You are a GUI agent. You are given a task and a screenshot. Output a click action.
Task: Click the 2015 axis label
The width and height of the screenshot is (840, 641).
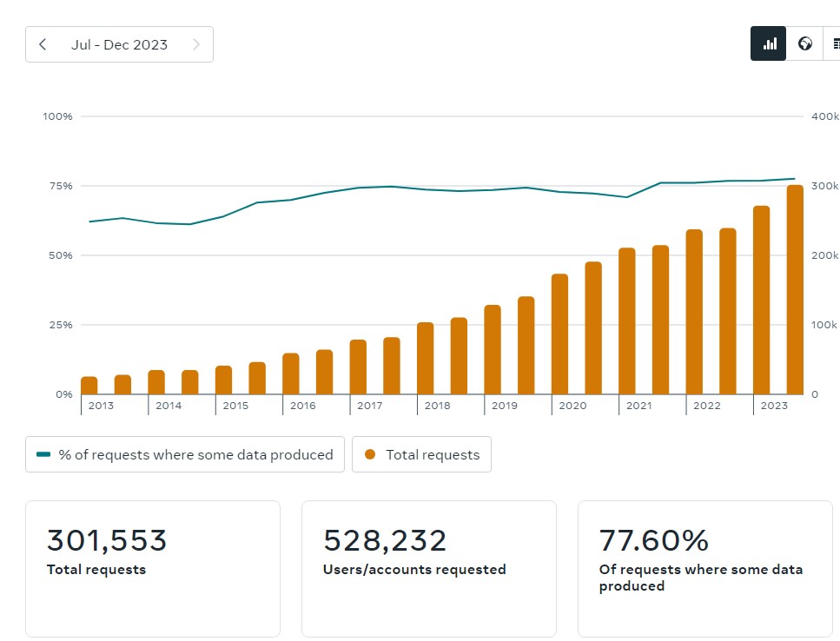235,406
